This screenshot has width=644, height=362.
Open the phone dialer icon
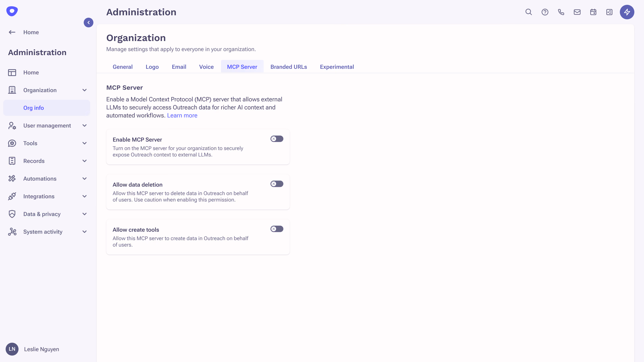(561, 12)
